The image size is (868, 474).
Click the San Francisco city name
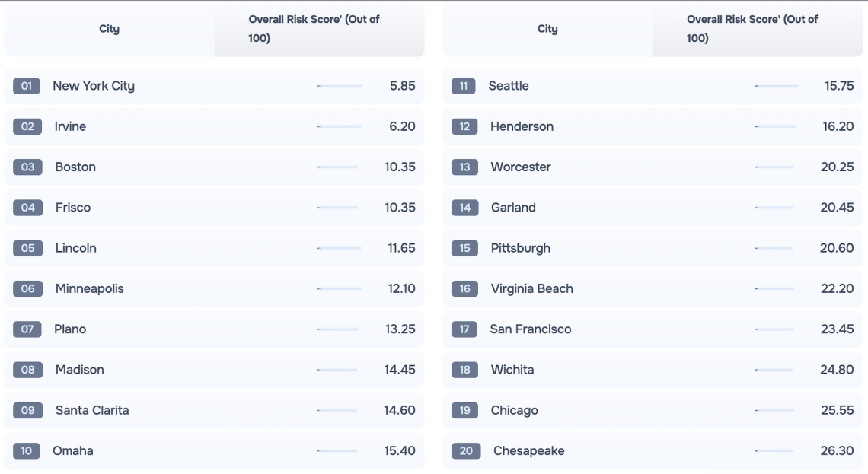530,329
